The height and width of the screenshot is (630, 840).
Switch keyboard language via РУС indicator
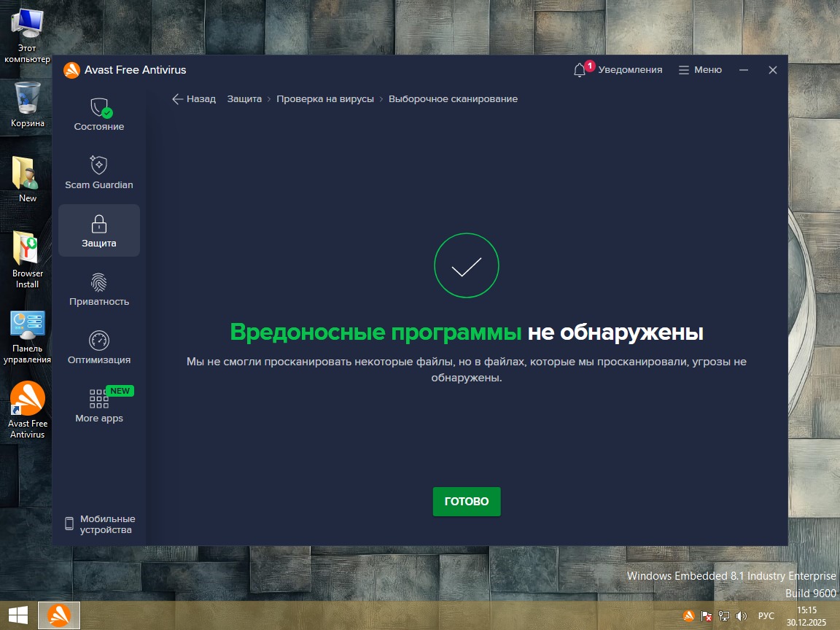click(766, 616)
